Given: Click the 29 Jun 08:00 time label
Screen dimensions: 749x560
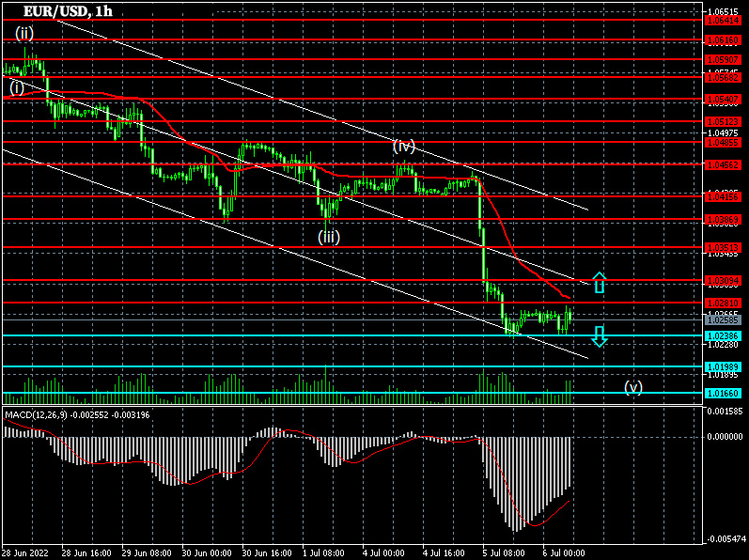Looking at the screenshot, I should click(x=147, y=552).
